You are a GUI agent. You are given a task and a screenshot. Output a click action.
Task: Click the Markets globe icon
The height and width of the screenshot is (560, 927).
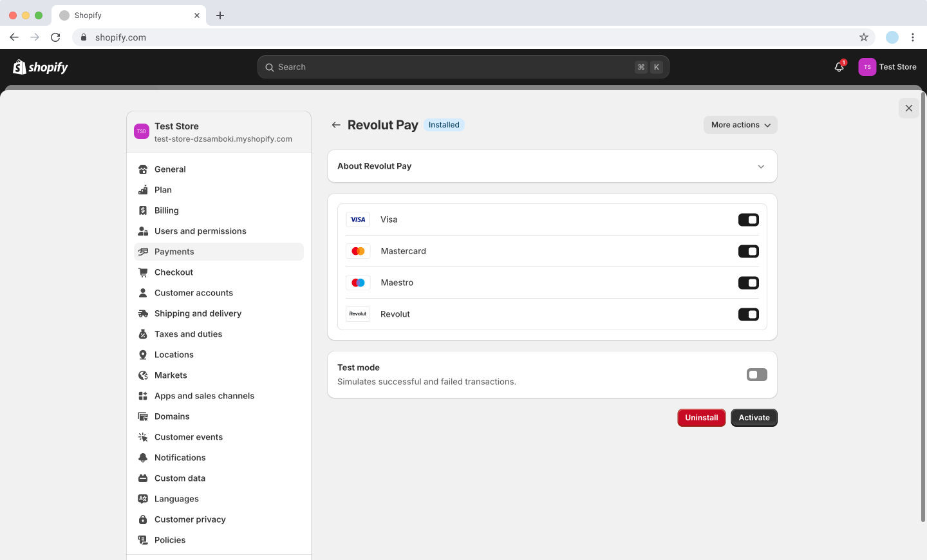coord(143,375)
